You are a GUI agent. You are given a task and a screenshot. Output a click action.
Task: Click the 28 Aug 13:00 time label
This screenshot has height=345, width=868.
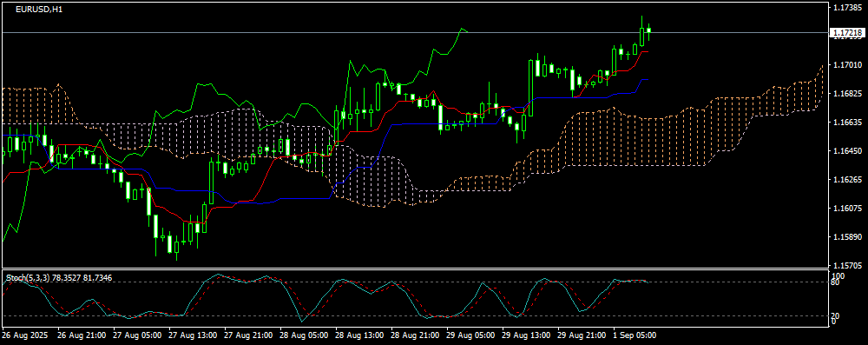click(x=360, y=335)
